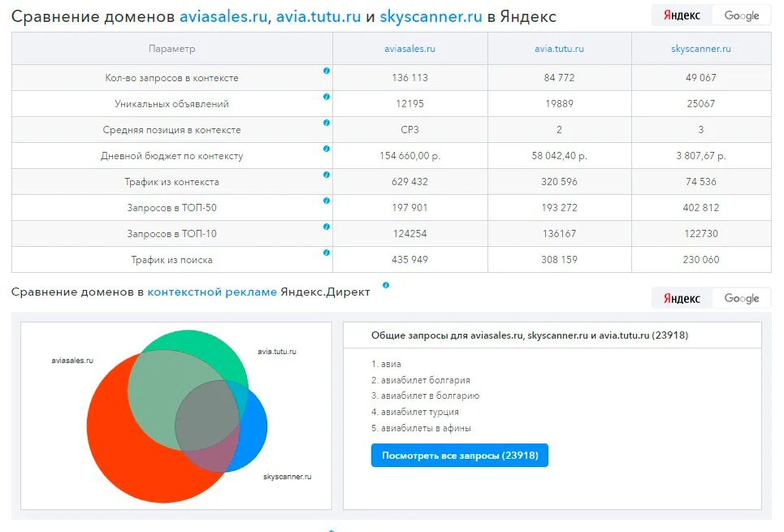
Task: Click daily budget 58 042,40 р.
Action: tap(559, 156)
